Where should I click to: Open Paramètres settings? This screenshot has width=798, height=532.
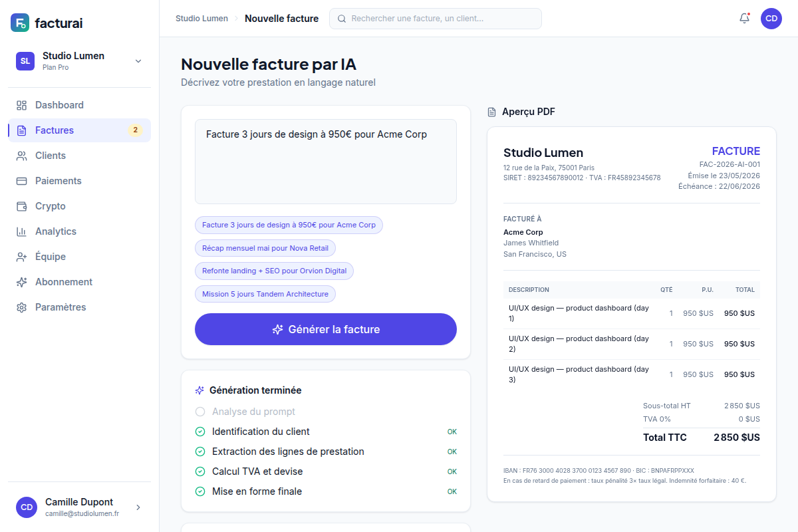click(x=80, y=307)
